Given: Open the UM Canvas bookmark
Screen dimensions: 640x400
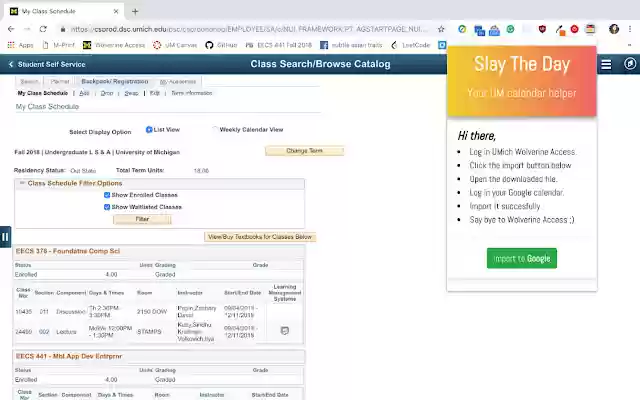Looking at the screenshot, I should (175, 45).
